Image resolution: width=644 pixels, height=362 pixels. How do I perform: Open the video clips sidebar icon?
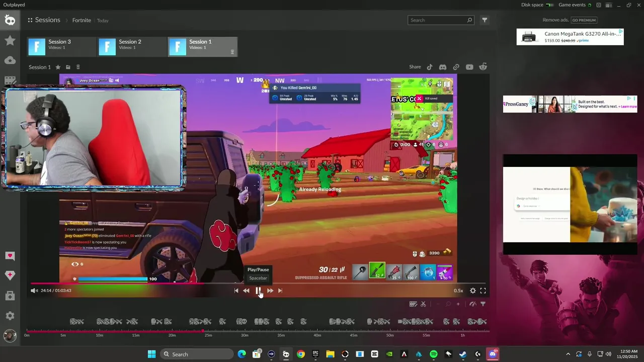10,80
